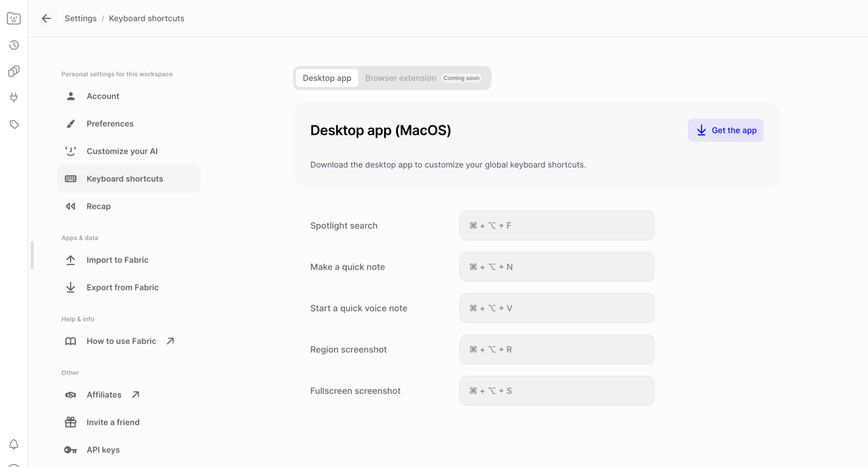Click the Fabric smiley logo icon
Viewport: 868px width, 467px height.
click(x=14, y=18)
